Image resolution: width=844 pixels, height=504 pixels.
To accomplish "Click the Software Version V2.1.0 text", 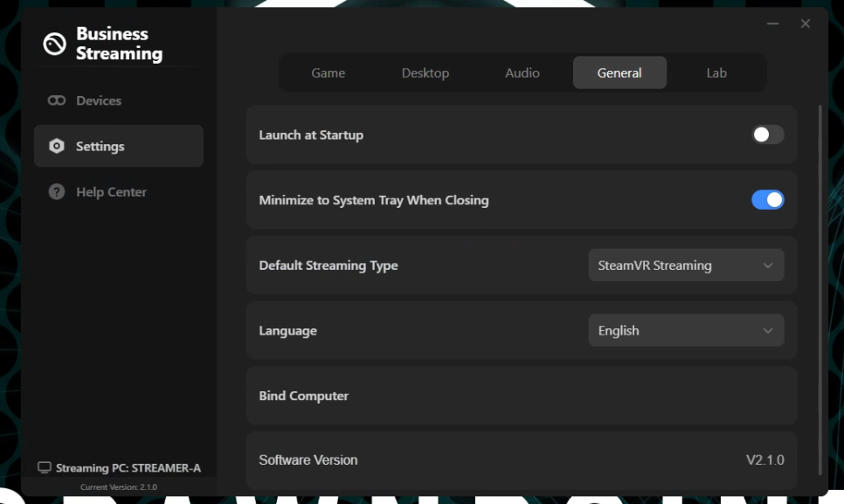I will point(764,460).
